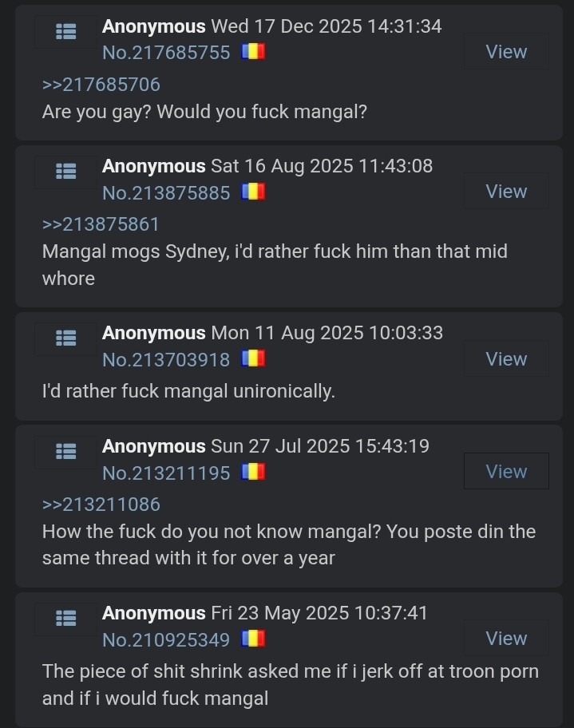The image size is (574, 728).
Task: View the post from 11 Aug 2025
Action: (x=506, y=358)
